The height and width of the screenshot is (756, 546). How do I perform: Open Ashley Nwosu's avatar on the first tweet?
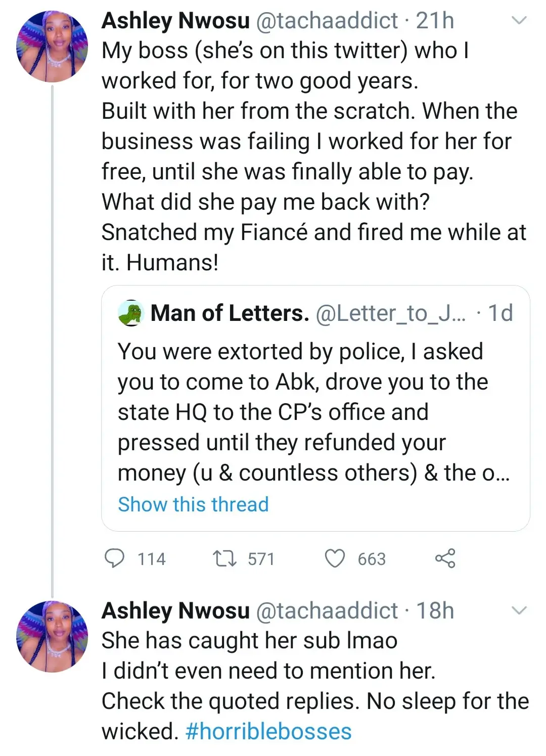tap(53, 47)
